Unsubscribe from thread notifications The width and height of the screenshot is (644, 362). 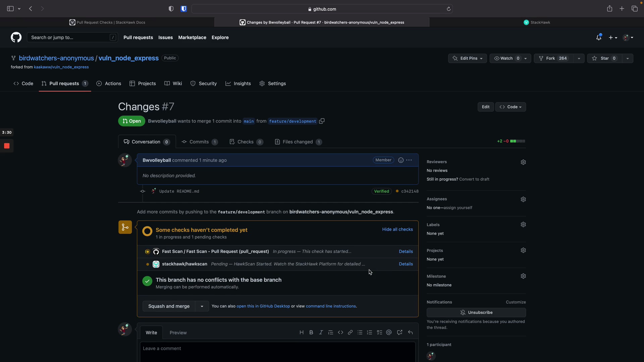coord(476,312)
